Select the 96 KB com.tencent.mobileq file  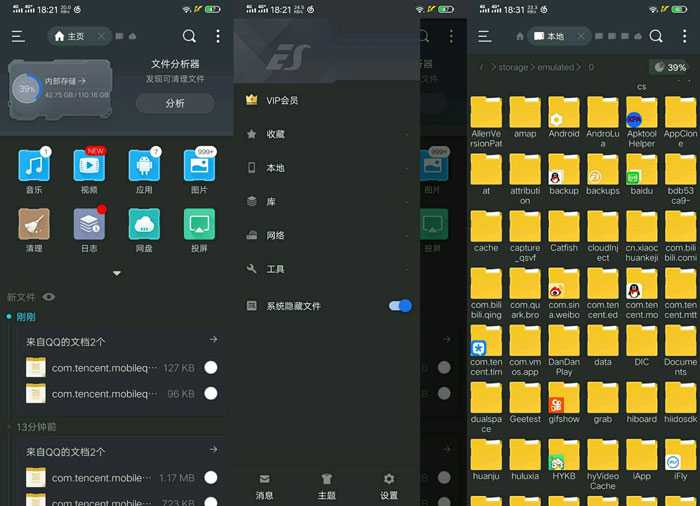click(x=211, y=393)
